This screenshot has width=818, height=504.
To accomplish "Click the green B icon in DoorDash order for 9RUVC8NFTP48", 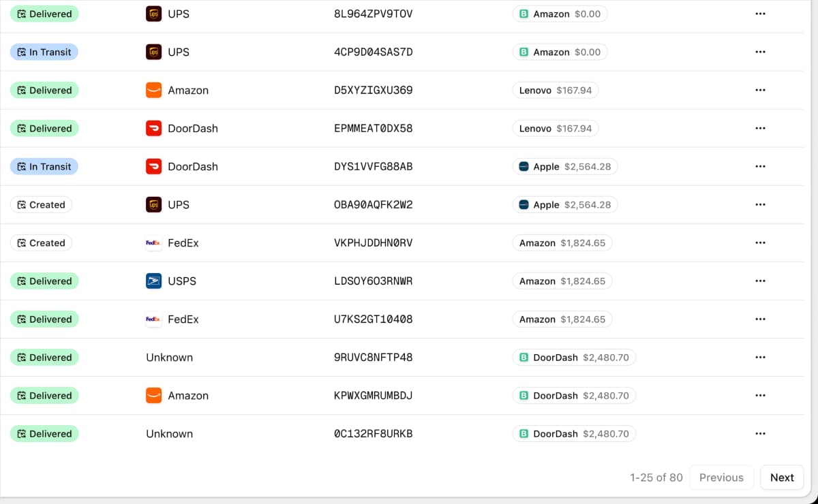I will click(524, 357).
